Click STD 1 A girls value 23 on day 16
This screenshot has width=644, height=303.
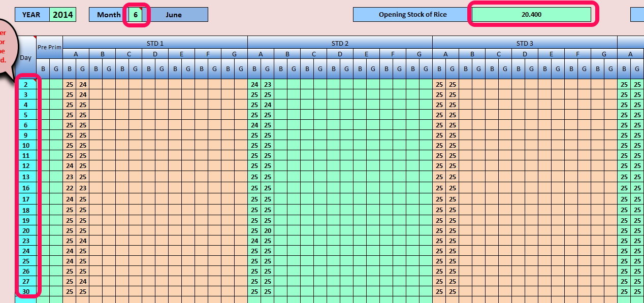[83, 188]
